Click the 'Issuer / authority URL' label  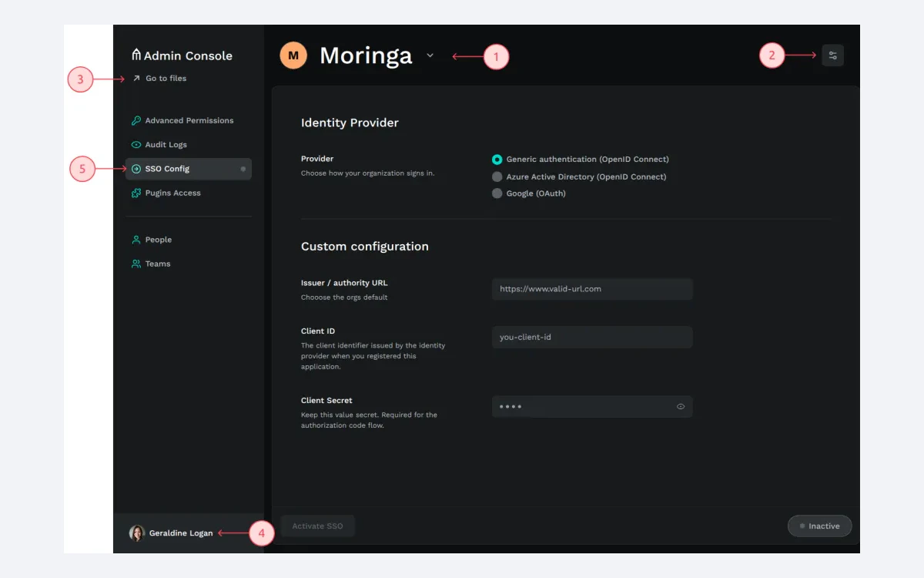[344, 283]
